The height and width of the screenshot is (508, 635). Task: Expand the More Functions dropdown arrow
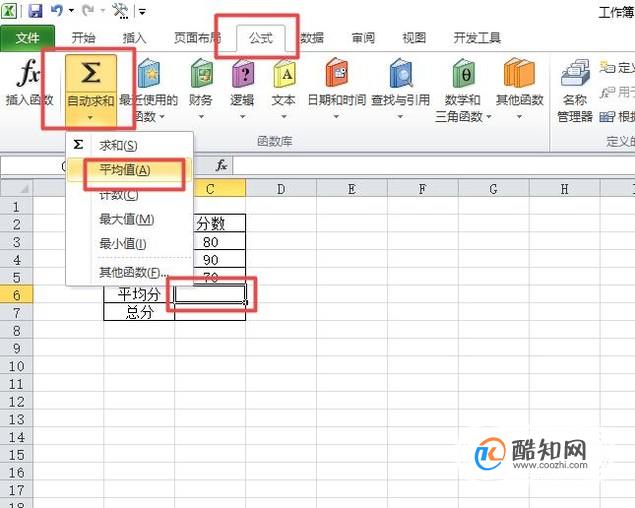click(x=520, y=117)
